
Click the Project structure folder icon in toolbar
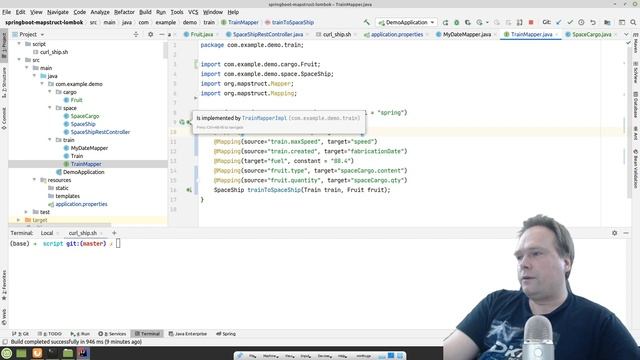pyautogui.click(x=607, y=22)
